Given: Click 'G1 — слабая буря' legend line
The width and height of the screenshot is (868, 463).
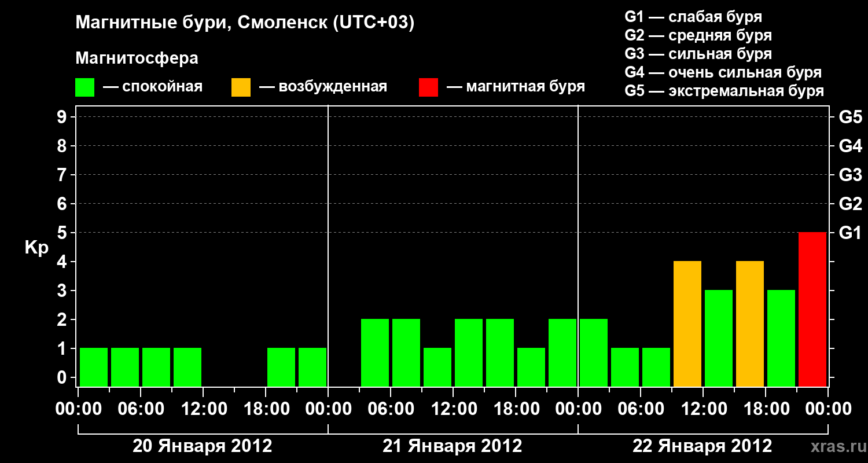Looking at the screenshot, I should (693, 17).
